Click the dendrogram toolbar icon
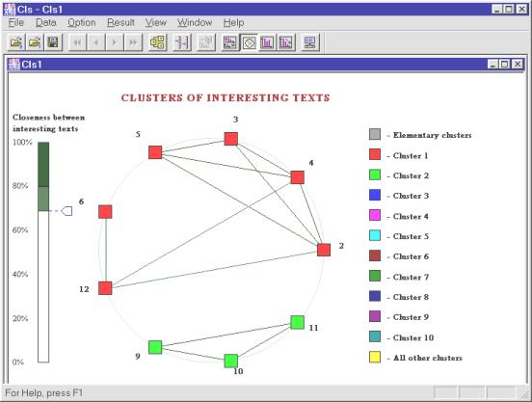 pyautogui.click(x=182, y=42)
